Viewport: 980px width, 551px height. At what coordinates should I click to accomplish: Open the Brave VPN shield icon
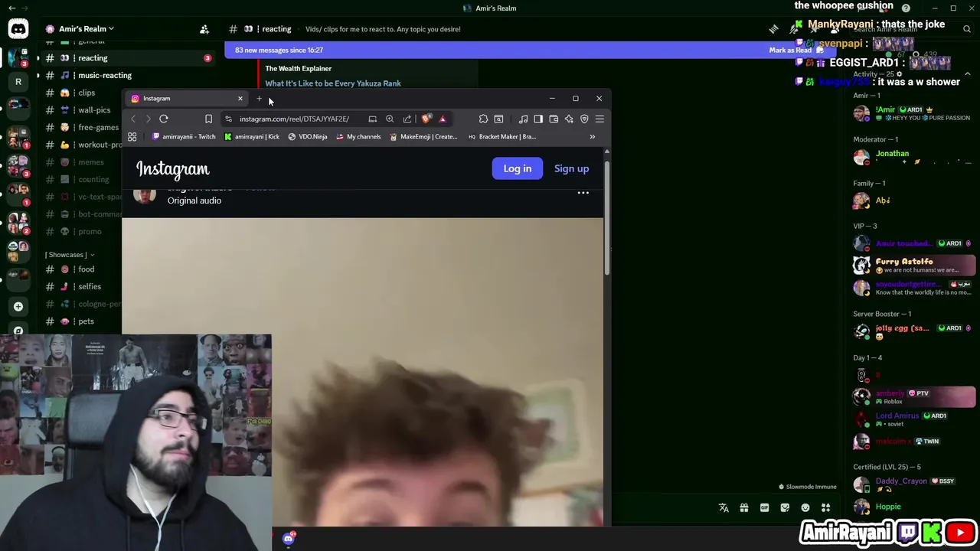point(584,119)
